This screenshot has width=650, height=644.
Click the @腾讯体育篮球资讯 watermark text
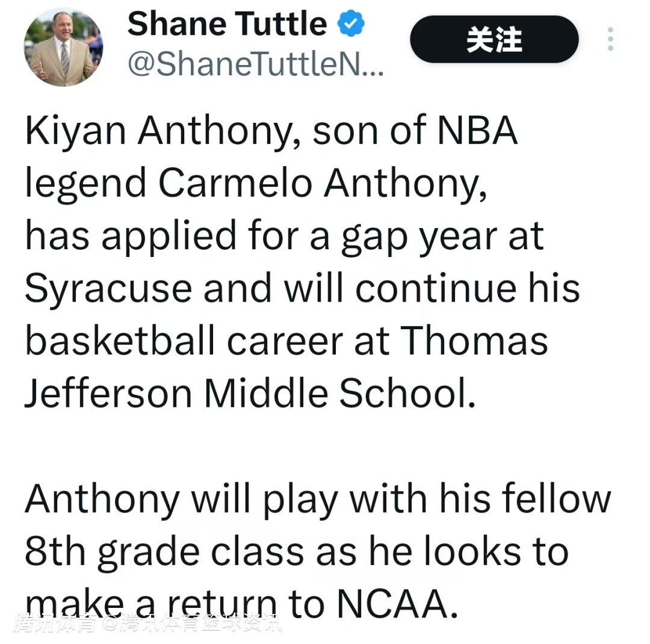(193, 624)
